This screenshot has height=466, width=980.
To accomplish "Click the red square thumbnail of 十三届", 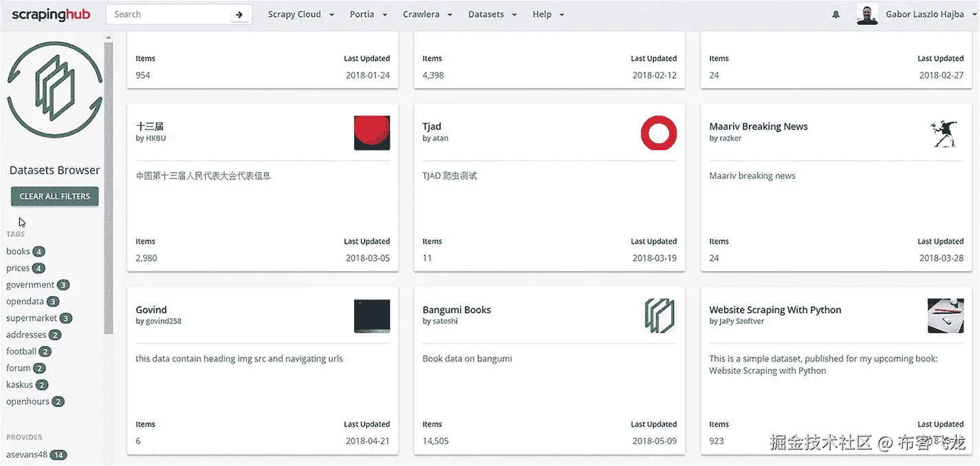I will click(x=372, y=133).
